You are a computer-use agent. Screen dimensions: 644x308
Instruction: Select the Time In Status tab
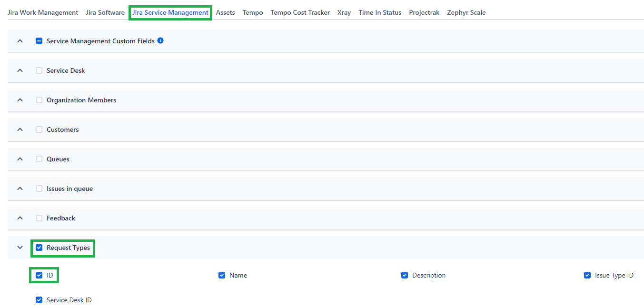pyautogui.click(x=379, y=13)
